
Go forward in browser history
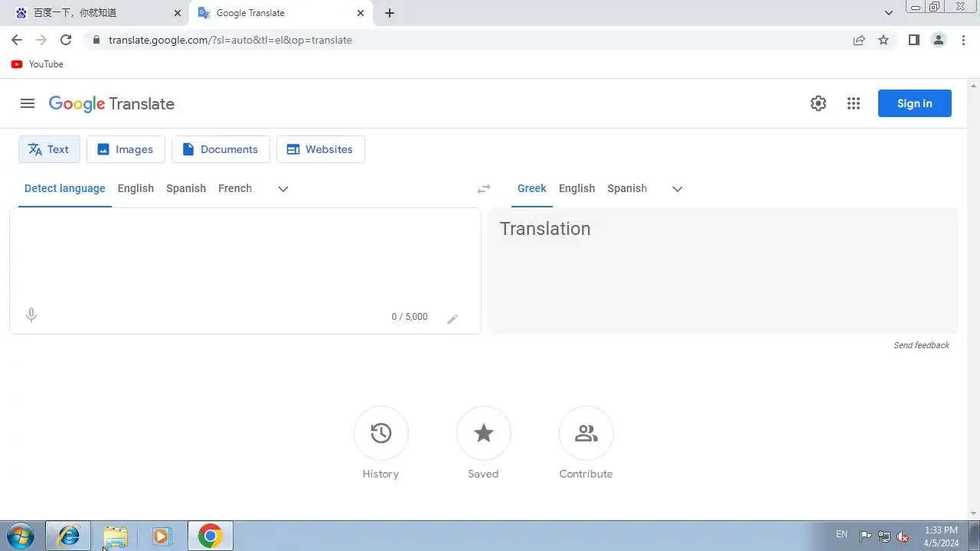click(x=41, y=40)
